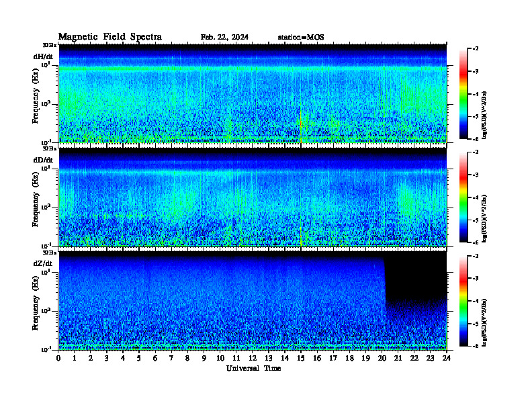532x411 pixels.
Task: Click the 10^0 frequency tick of dD/dt panel
Action: pyautogui.click(x=46, y=207)
